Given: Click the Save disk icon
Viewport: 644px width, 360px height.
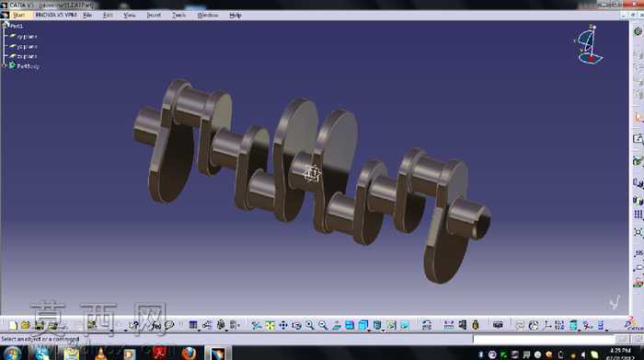Looking at the screenshot, I should (x=39, y=326).
